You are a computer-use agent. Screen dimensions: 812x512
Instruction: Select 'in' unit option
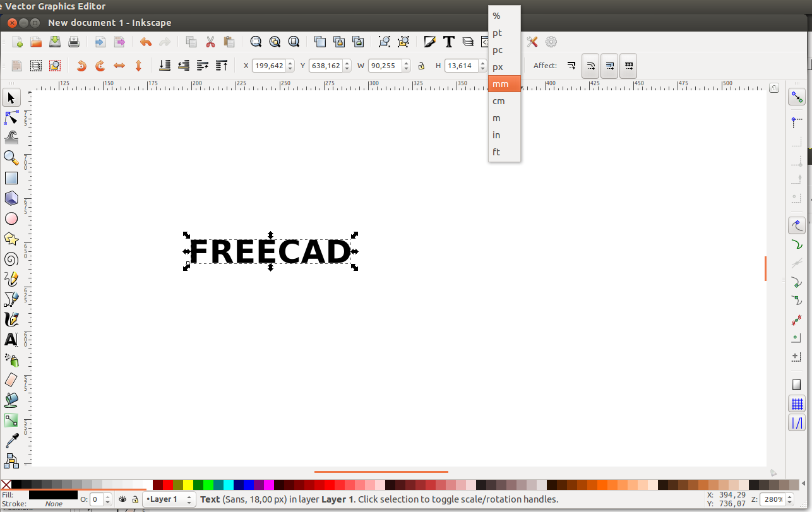496,135
